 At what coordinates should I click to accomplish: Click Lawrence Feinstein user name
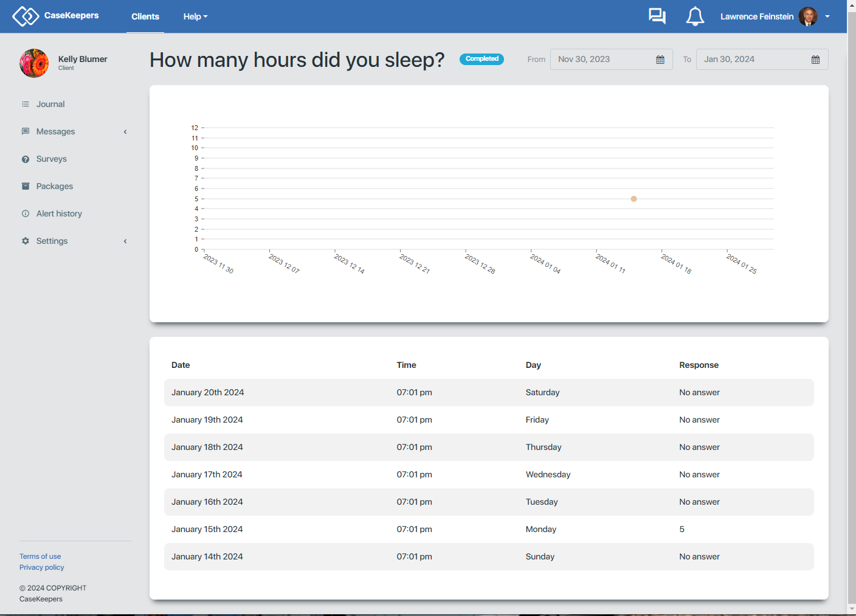[x=757, y=16]
